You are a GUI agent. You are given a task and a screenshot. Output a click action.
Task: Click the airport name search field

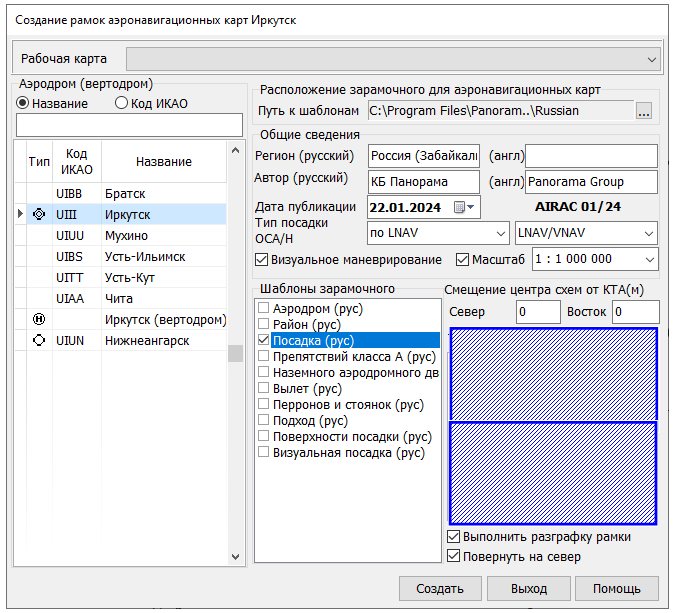tap(130, 125)
